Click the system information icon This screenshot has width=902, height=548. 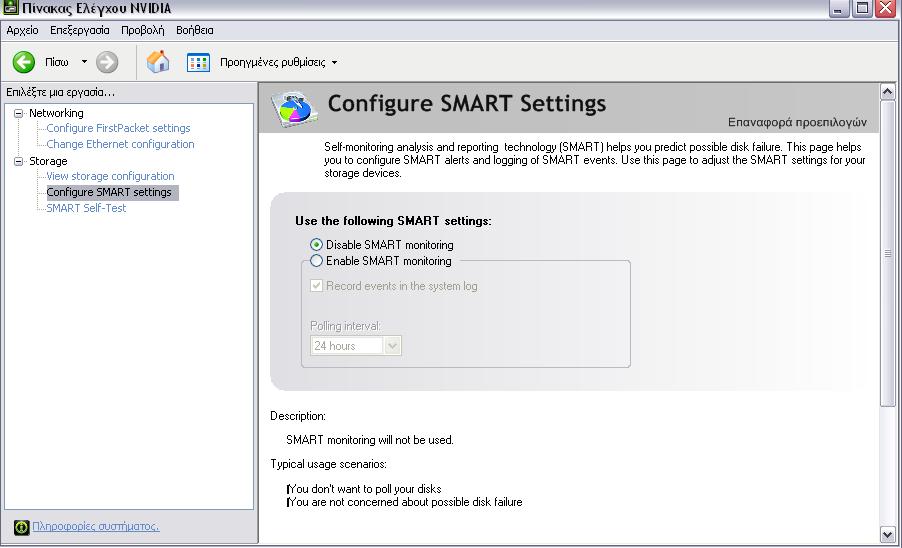21,527
